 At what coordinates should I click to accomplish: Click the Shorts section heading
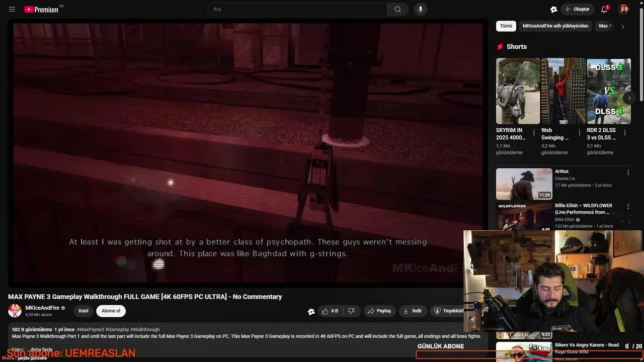[517, 47]
